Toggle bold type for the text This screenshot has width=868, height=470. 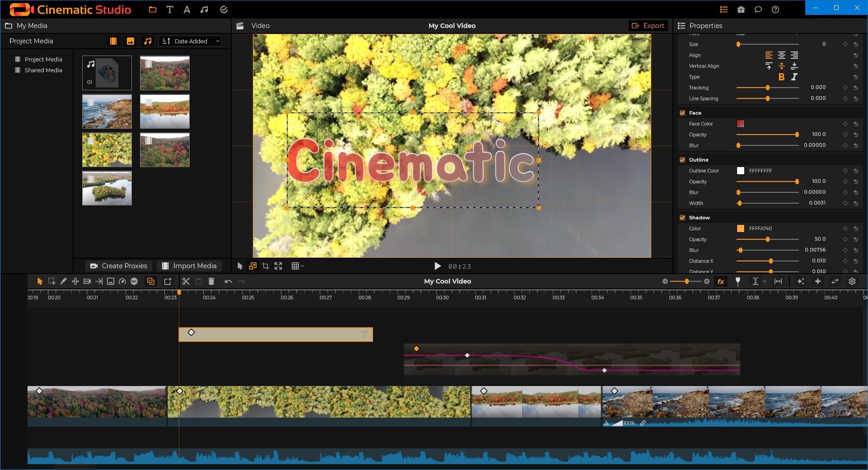781,77
